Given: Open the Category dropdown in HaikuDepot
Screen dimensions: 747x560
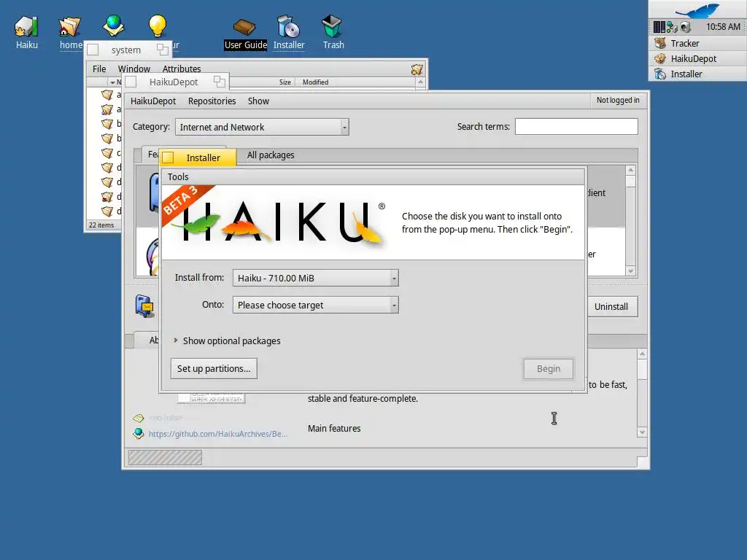Looking at the screenshot, I should pos(262,127).
